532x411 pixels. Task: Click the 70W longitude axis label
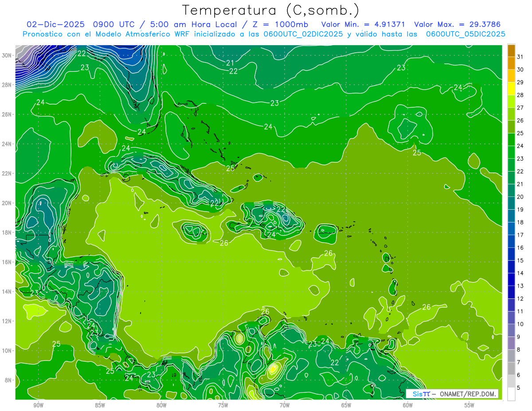click(285, 405)
